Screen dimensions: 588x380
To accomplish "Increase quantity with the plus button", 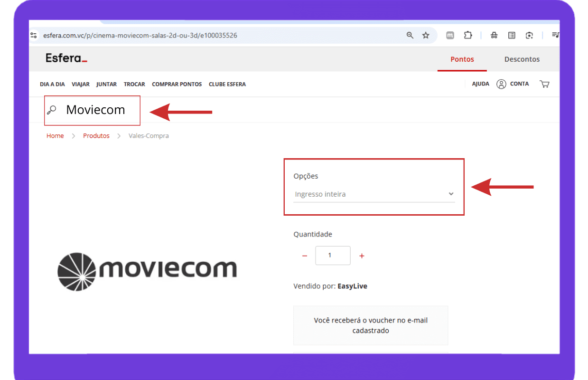I will tap(362, 256).
